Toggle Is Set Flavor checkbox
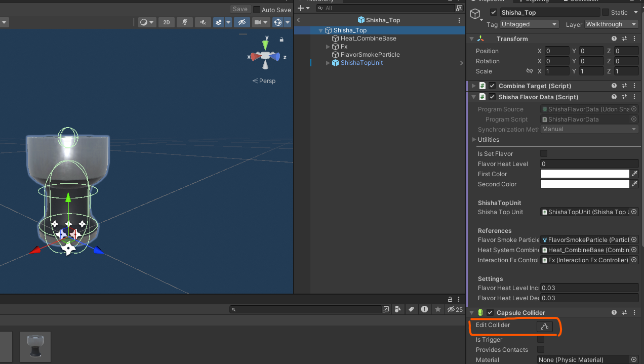This screenshot has width=644, height=364. (x=544, y=153)
